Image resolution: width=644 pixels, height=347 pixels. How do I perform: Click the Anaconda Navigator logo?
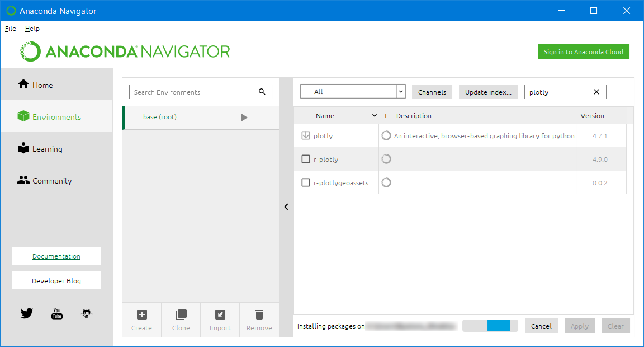click(x=125, y=51)
